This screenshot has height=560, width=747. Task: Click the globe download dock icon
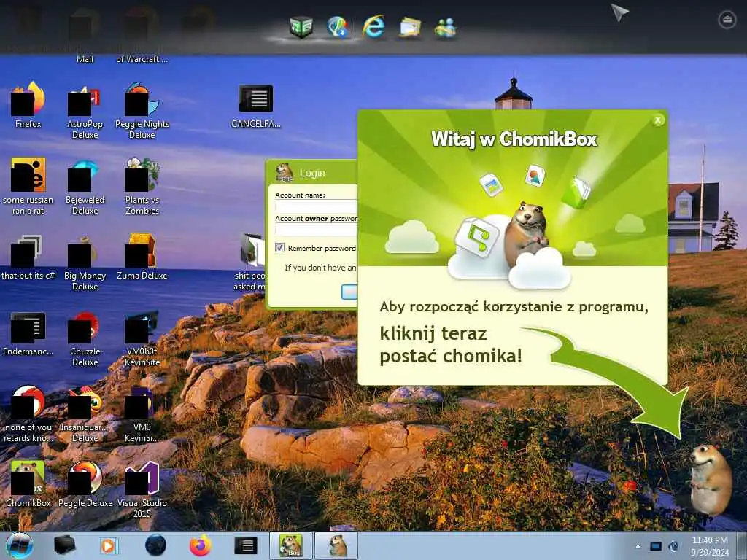click(337, 26)
